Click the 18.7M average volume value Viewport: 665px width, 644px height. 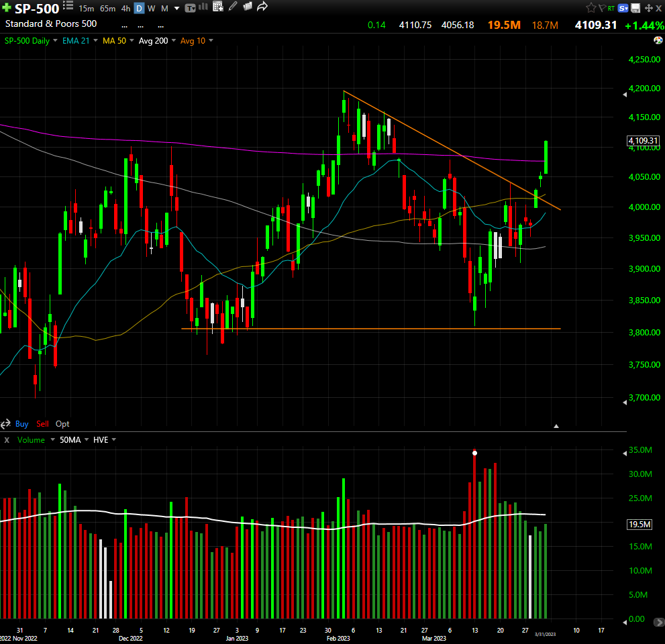click(545, 25)
